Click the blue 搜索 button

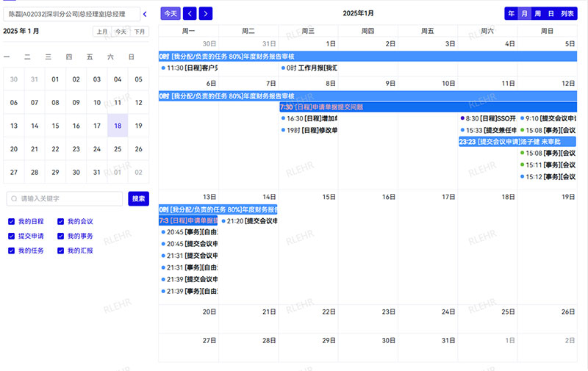pos(138,198)
